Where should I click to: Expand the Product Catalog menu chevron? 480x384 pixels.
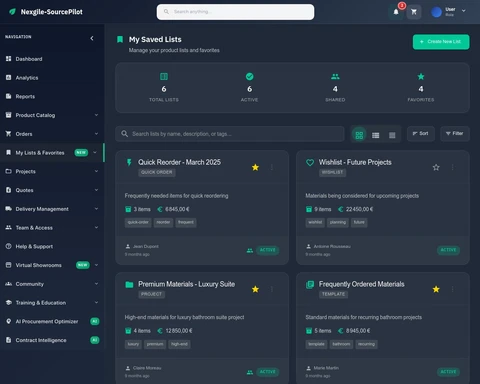point(96,115)
